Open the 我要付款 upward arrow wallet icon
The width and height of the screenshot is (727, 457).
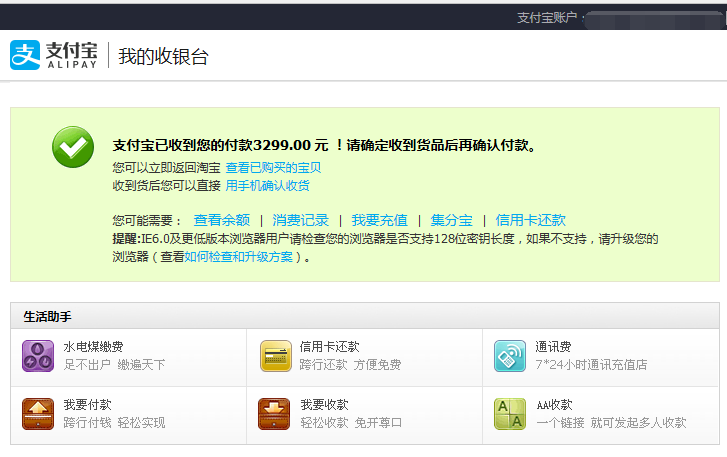(38, 414)
